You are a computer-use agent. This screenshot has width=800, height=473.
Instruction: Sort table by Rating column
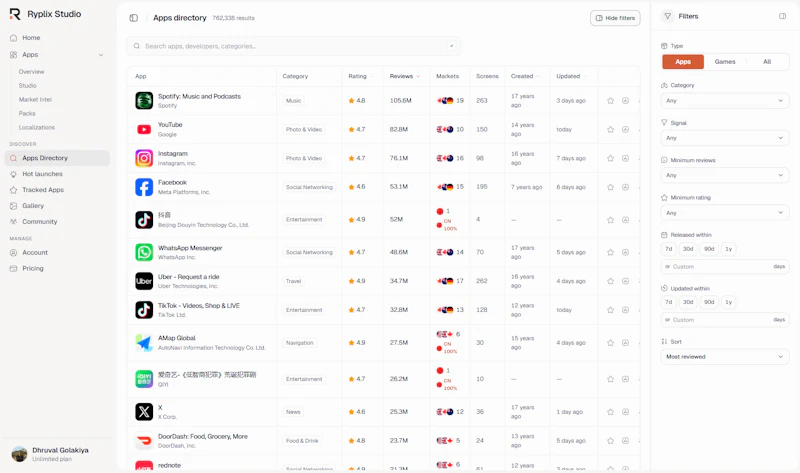(361, 76)
